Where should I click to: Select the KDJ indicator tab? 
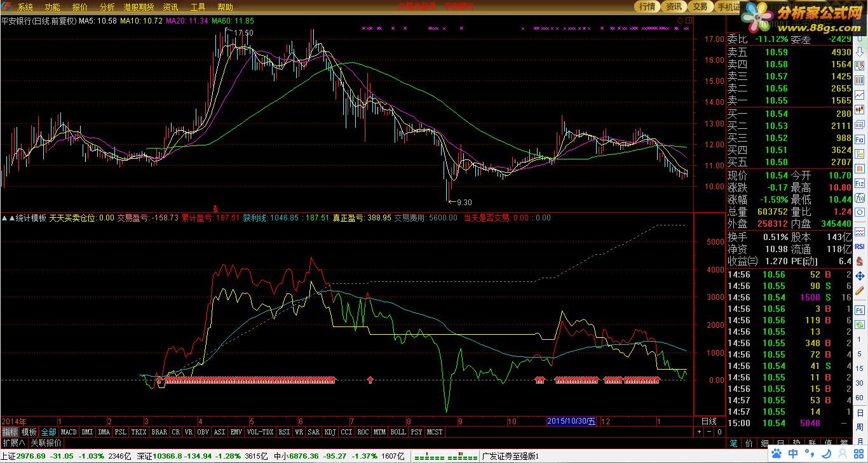pyautogui.click(x=330, y=432)
